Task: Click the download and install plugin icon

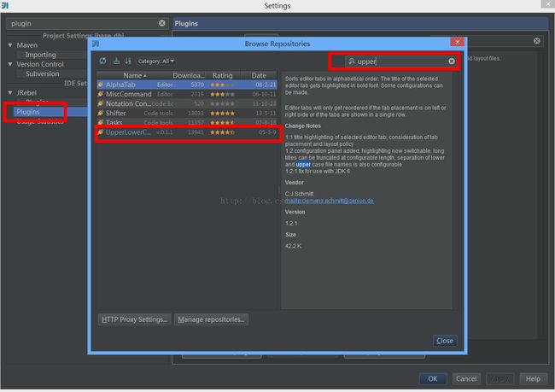Action: (x=116, y=61)
